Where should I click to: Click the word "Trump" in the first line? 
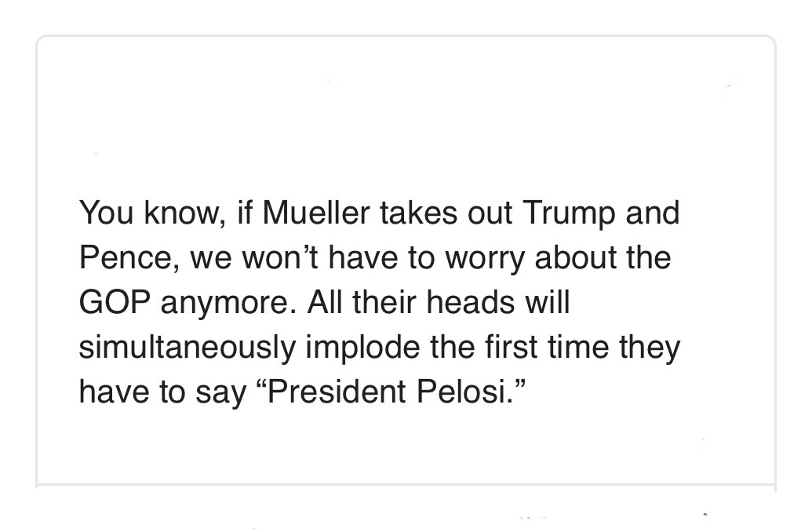coord(569,214)
